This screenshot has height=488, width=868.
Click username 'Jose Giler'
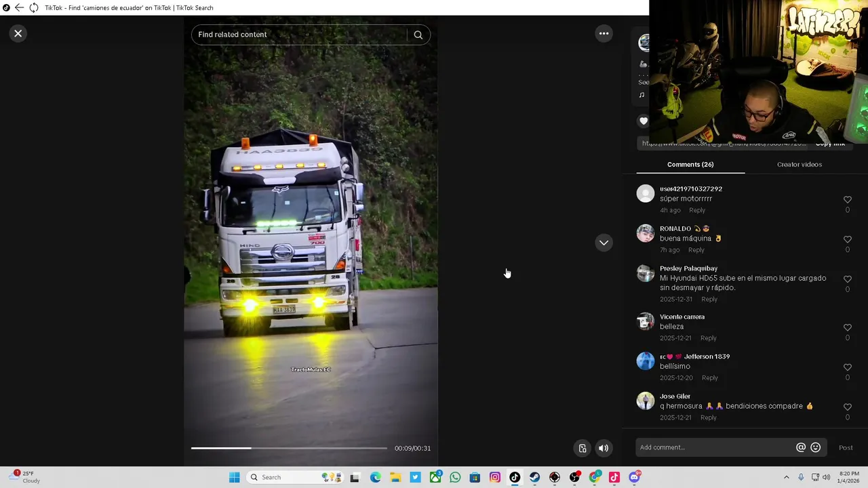pyautogui.click(x=675, y=396)
